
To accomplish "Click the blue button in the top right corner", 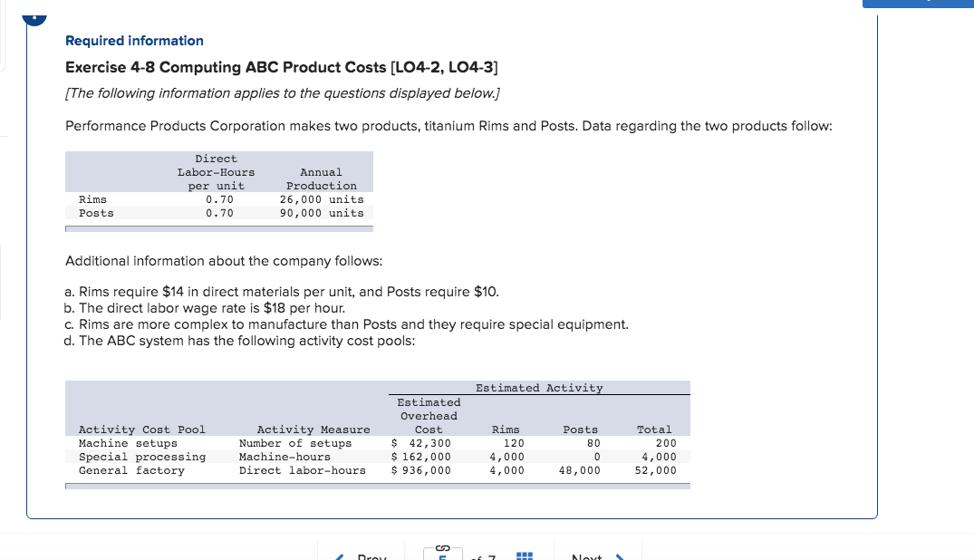I will (917, 4).
